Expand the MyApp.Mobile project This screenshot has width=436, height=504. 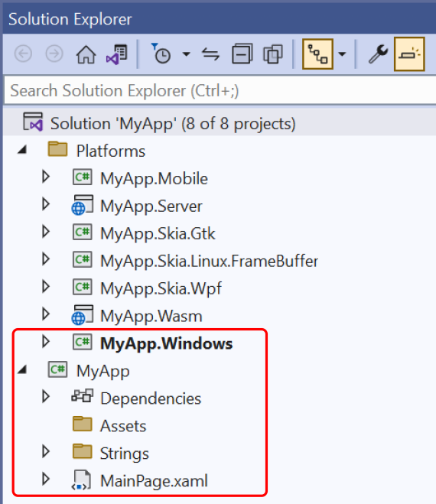coord(46,177)
